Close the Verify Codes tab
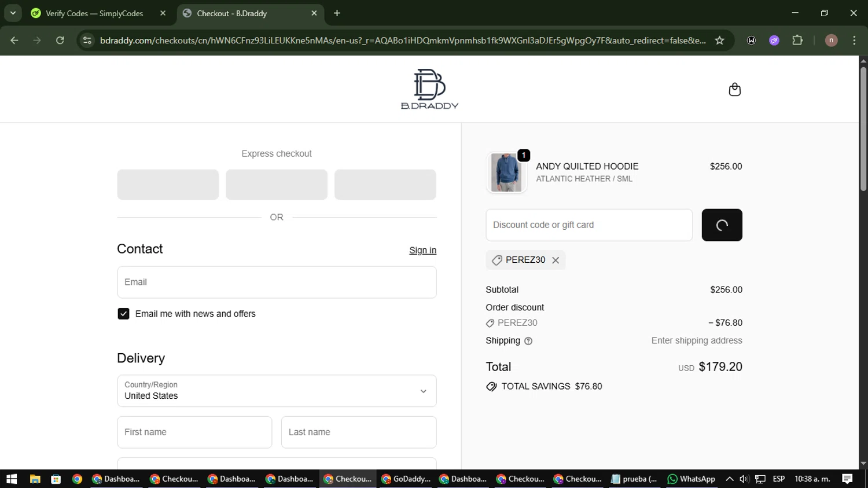Image resolution: width=868 pixels, height=488 pixels. [x=163, y=13]
